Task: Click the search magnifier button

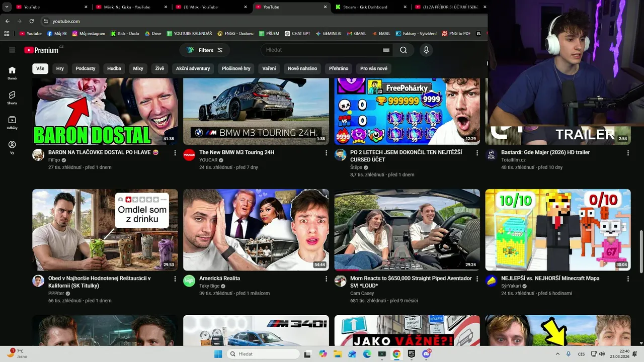Action: pos(404,50)
